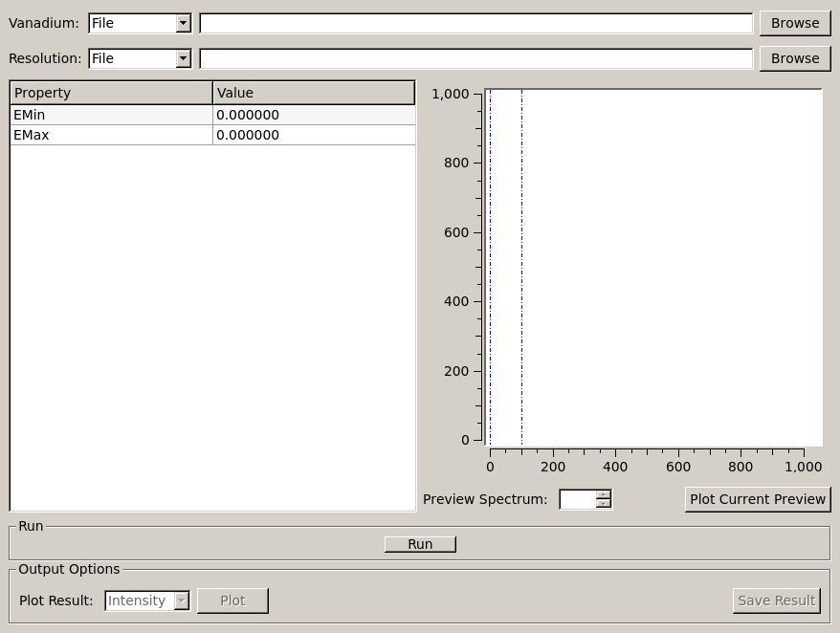
Task: Browse for a Resolution file
Action: (794, 58)
